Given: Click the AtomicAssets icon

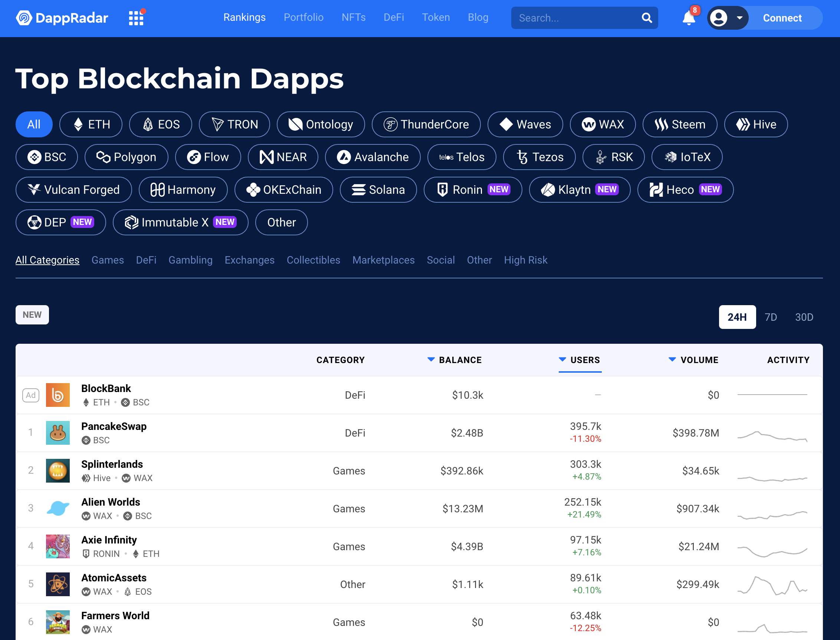Looking at the screenshot, I should pyautogui.click(x=58, y=584).
